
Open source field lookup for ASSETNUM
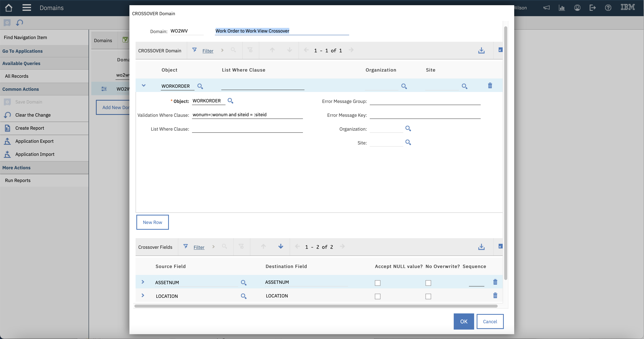pos(243,283)
